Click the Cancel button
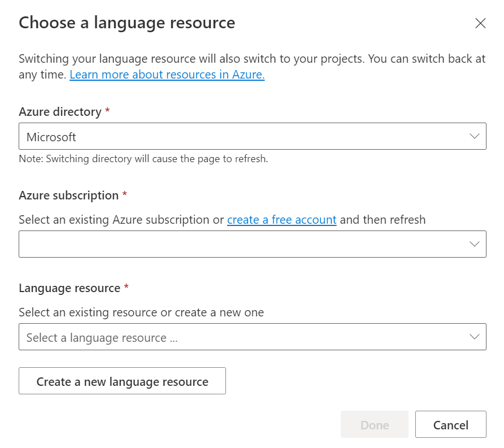The image size is (504, 448). pos(450,424)
